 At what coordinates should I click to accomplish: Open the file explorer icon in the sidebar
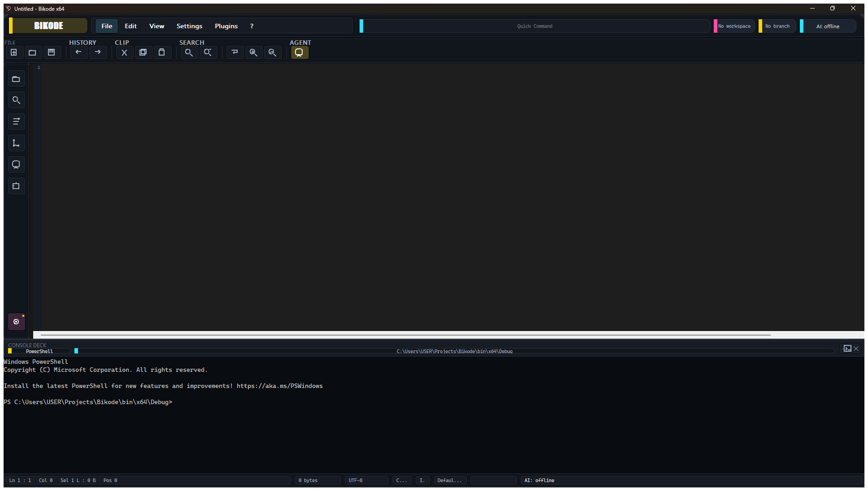click(x=16, y=78)
